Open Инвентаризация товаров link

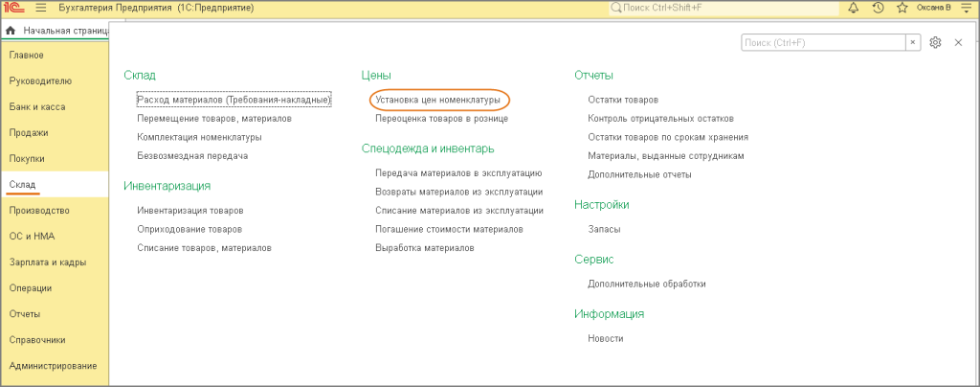tap(190, 210)
